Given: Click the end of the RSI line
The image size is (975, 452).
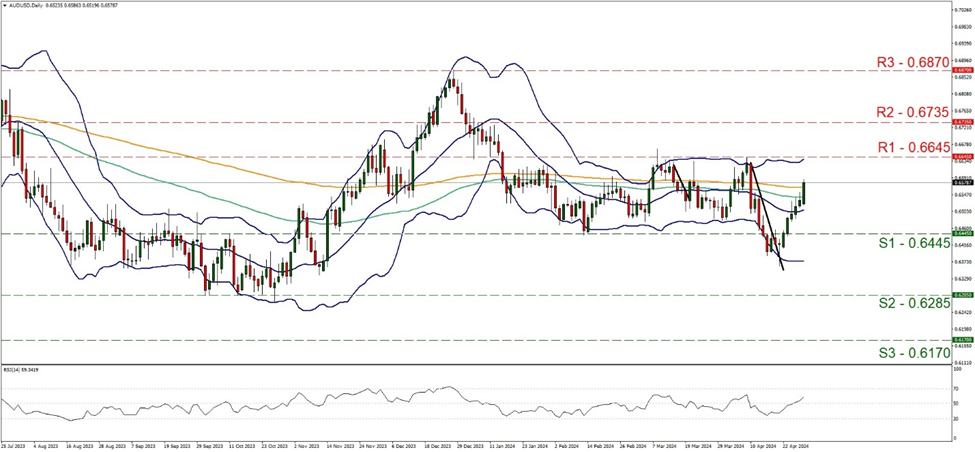Looking at the screenshot, I should click(805, 397).
